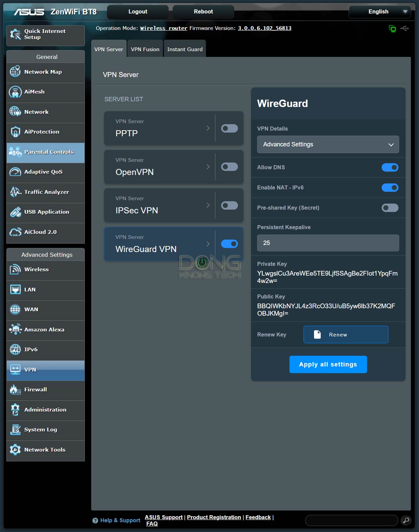The image size is (419, 532).
Task: Click the Reboot button
Action: (x=203, y=12)
